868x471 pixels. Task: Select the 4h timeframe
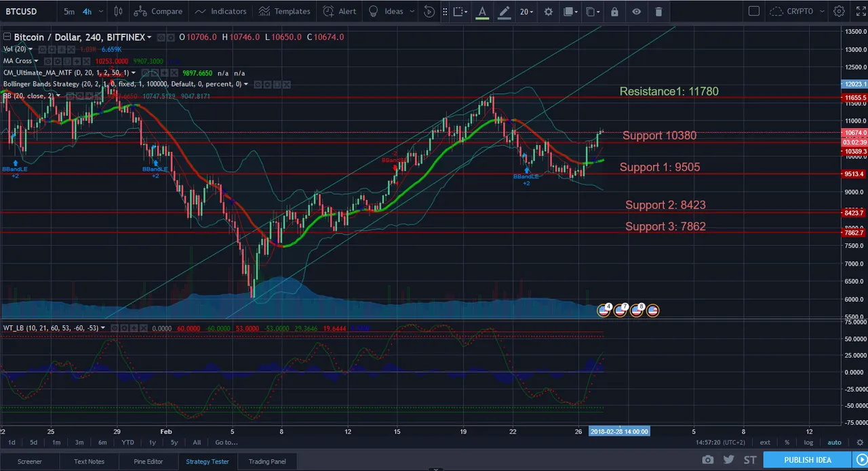87,12
